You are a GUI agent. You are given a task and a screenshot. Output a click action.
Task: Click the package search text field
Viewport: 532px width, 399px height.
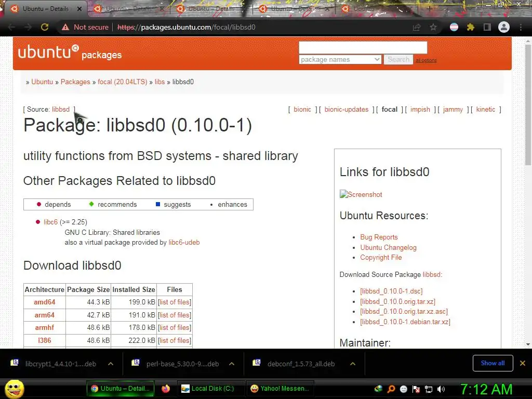pos(363,47)
